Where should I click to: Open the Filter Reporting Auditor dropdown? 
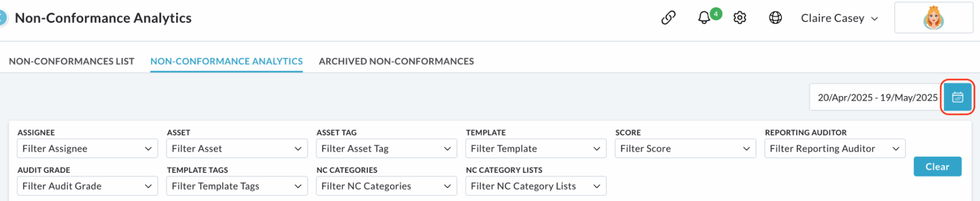(x=835, y=148)
